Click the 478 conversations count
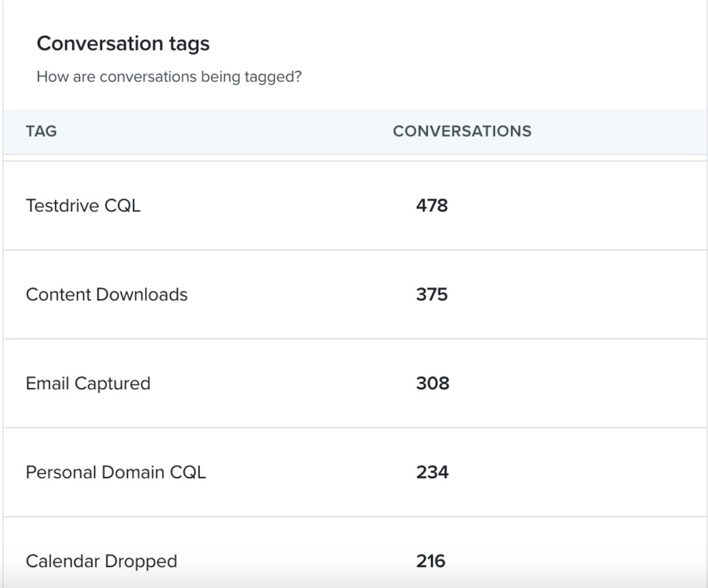The height and width of the screenshot is (588, 708). click(432, 206)
